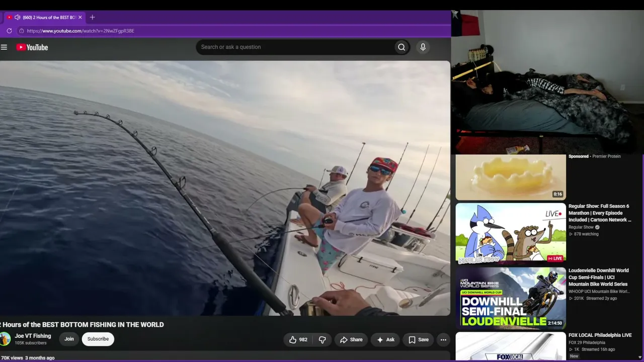Go to YouTube home via the logo

pos(32,47)
